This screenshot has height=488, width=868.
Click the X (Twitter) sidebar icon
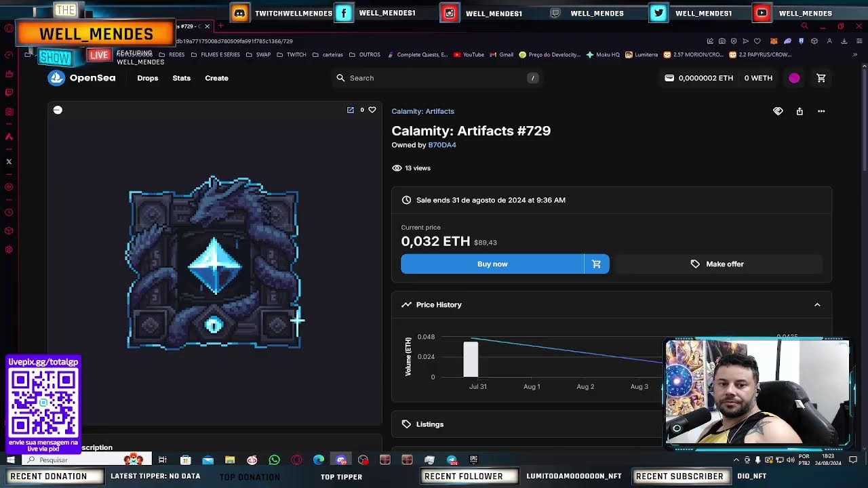pyautogui.click(x=9, y=161)
